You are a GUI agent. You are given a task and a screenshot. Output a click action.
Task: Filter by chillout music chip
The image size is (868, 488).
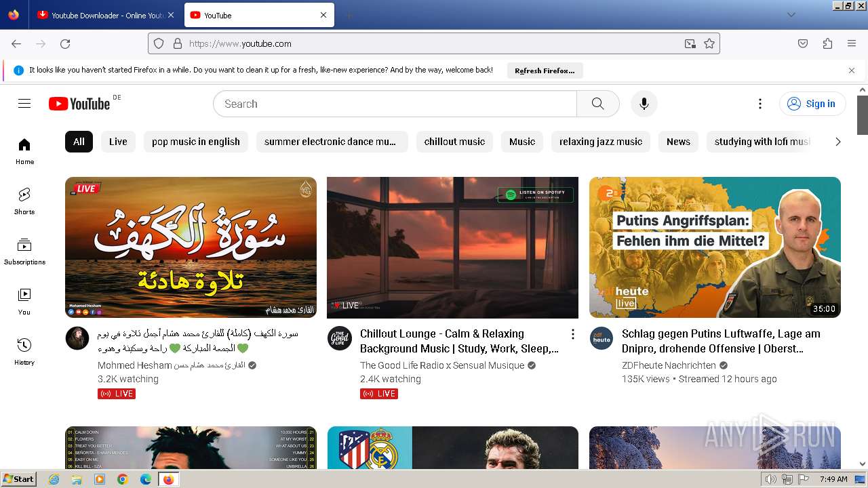click(454, 142)
